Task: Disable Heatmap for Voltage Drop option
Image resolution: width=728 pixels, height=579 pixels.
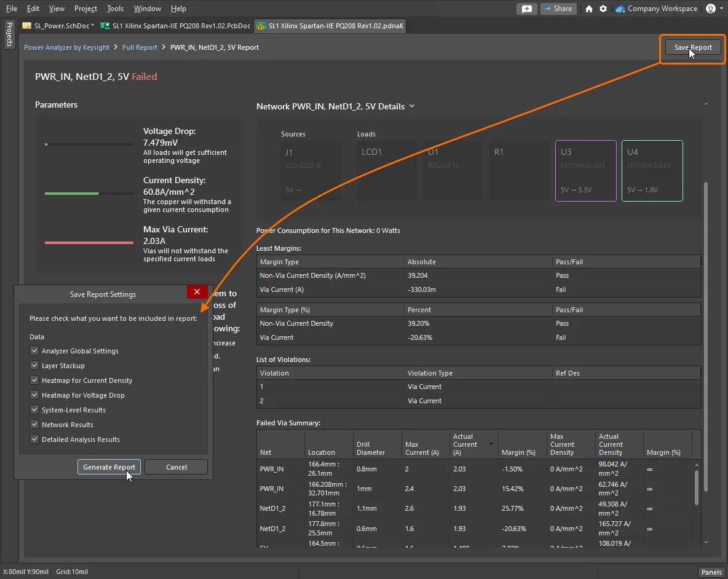Action: tap(34, 395)
